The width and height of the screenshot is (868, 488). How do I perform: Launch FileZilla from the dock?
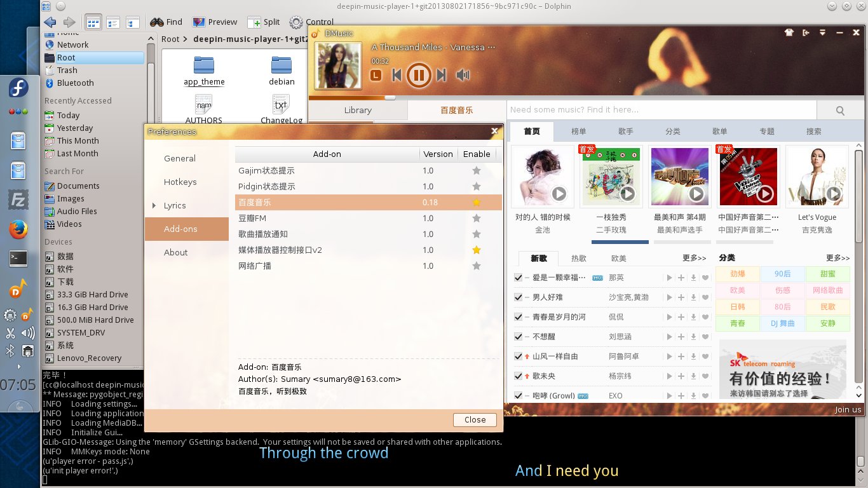(x=18, y=200)
